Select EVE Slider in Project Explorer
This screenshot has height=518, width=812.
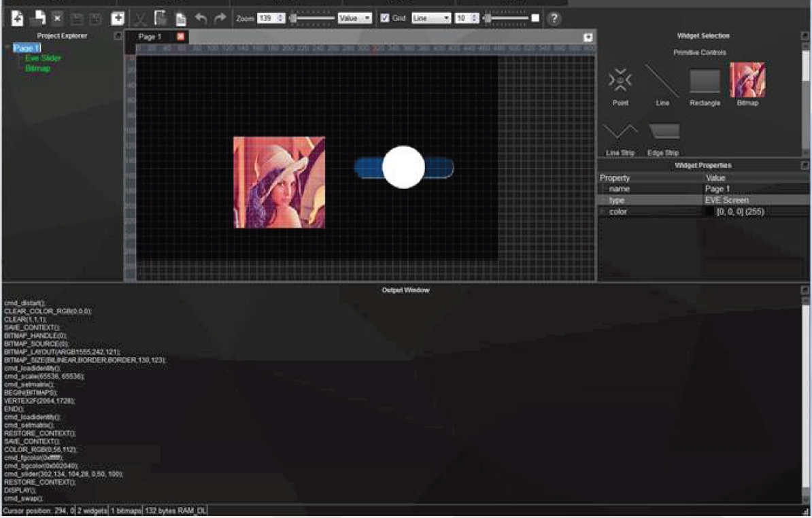(43, 58)
